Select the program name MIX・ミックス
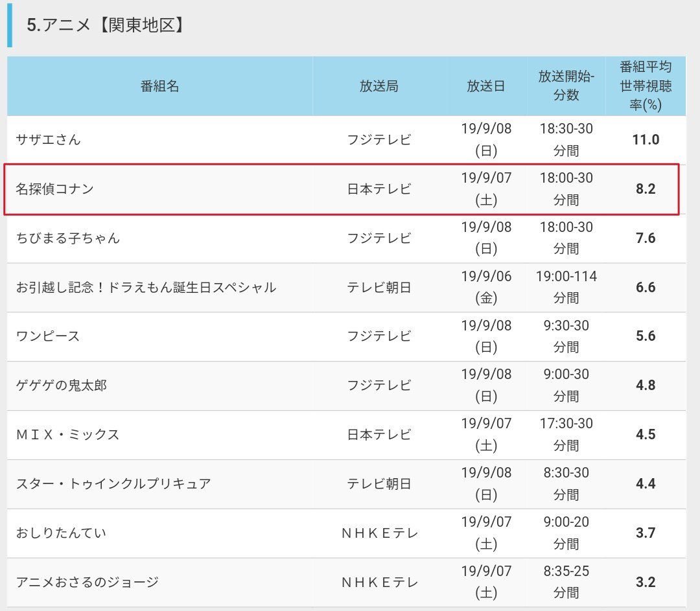Screen dimensions: 700x611 (68, 435)
